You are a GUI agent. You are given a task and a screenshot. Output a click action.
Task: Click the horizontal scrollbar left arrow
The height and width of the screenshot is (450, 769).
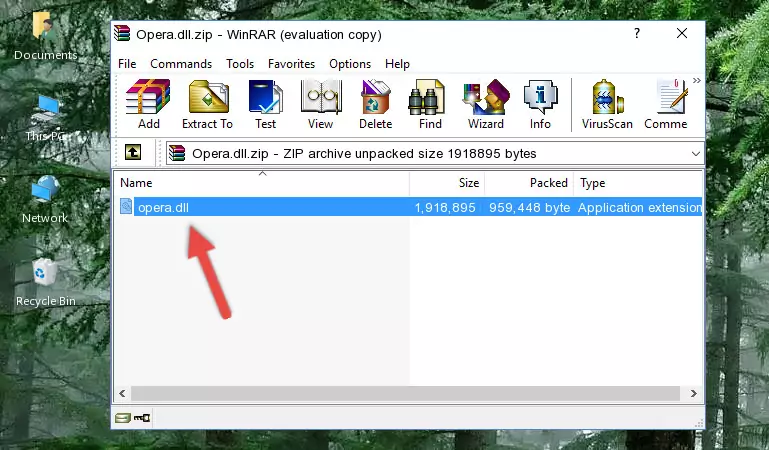coord(122,393)
